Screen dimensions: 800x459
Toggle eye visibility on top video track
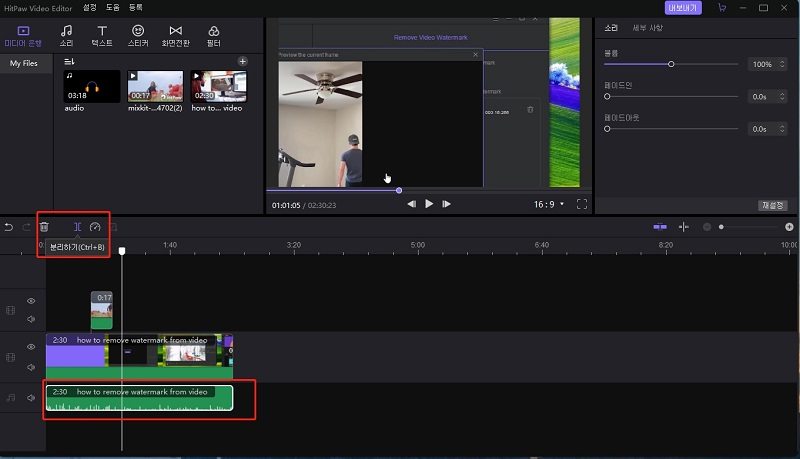click(x=31, y=301)
